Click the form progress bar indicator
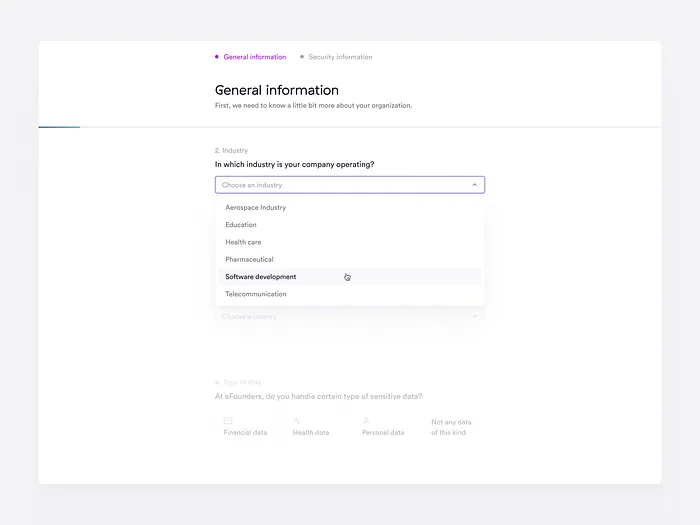This screenshot has width=700, height=525. click(x=59, y=127)
